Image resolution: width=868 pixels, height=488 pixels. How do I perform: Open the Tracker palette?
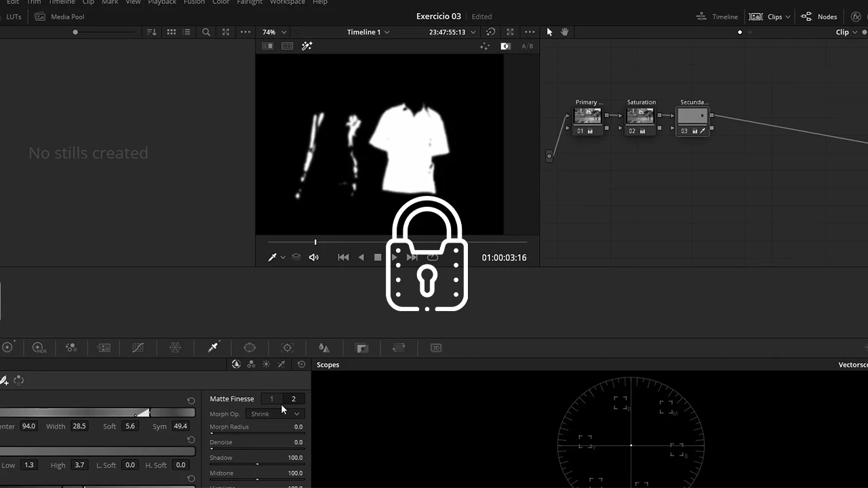point(287,348)
